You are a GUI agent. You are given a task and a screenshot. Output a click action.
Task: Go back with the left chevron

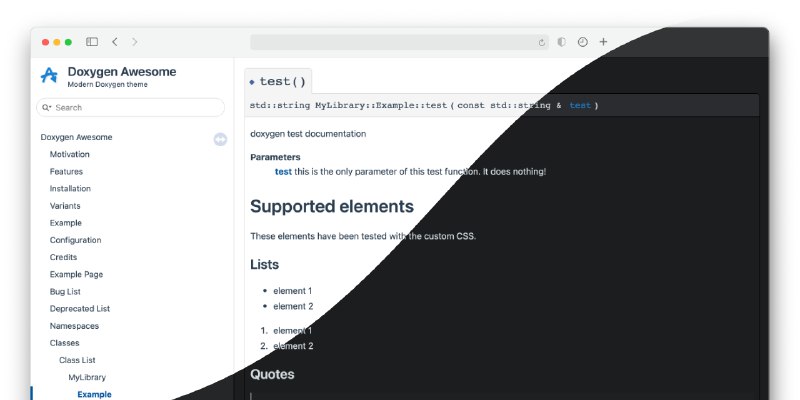[x=115, y=42]
